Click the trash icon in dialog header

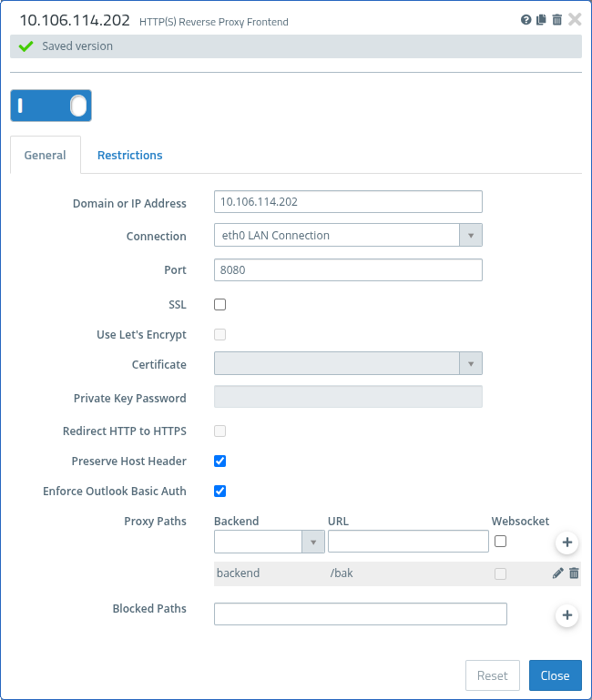pos(556,20)
